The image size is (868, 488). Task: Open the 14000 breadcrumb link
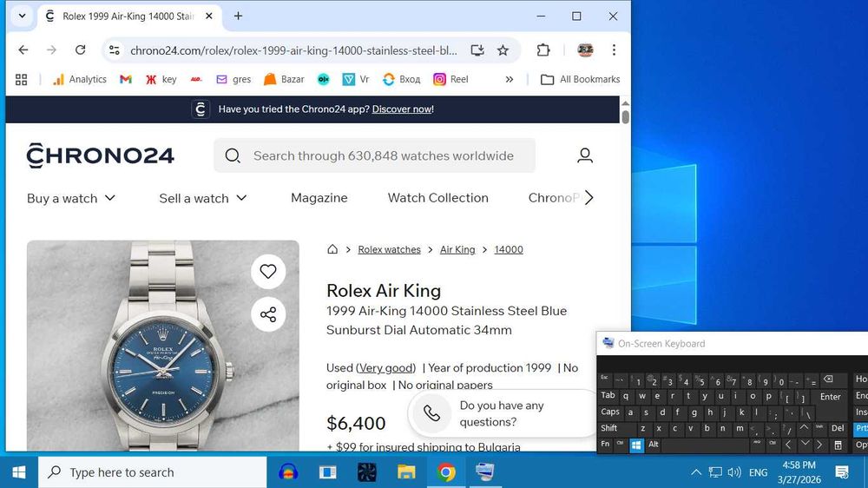[x=508, y=250]
